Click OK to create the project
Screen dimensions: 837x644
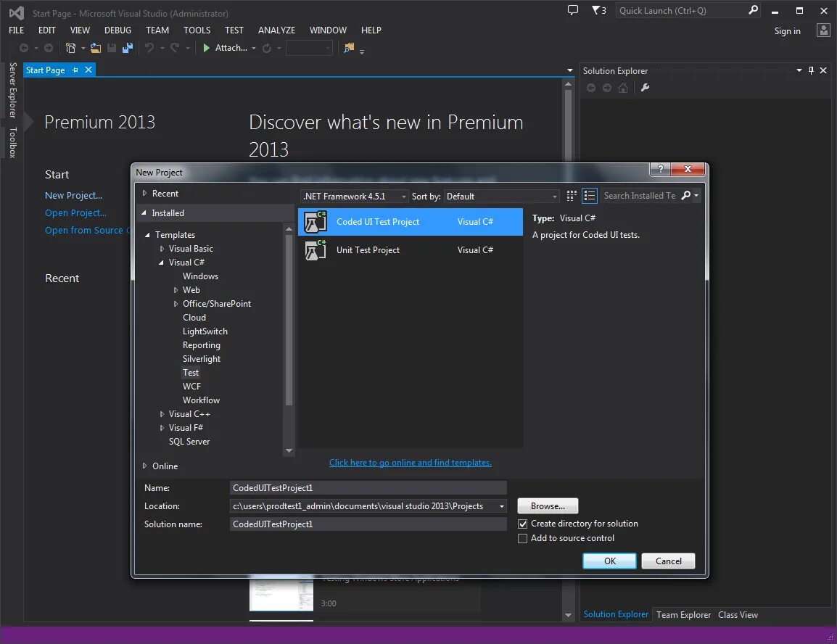coord(609,561)
